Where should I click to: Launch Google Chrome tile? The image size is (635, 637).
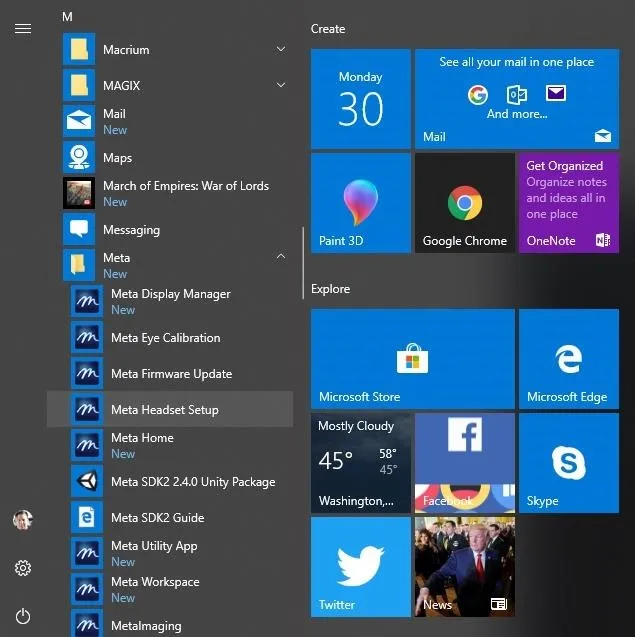[465, 203]
